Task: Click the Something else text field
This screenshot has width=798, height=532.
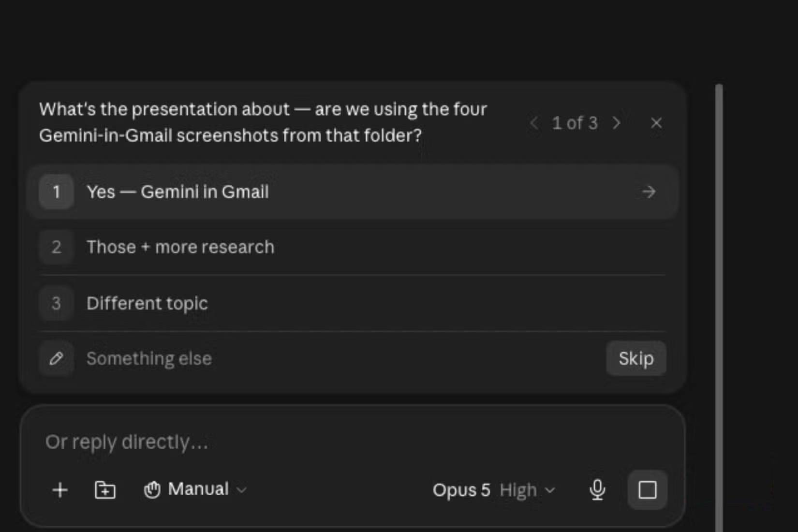Action: click(x=339, y=358)
